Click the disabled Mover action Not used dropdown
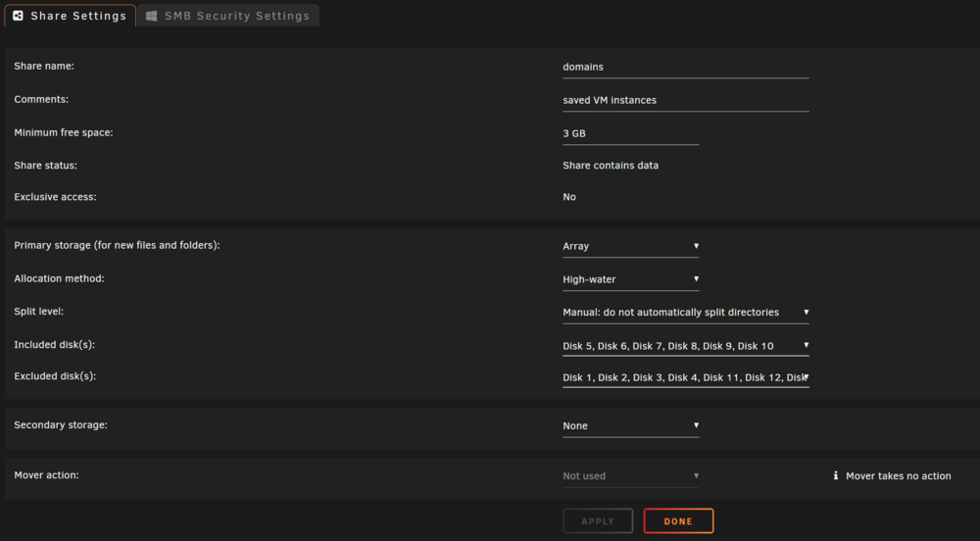980x541 pixels. (630, 476)
